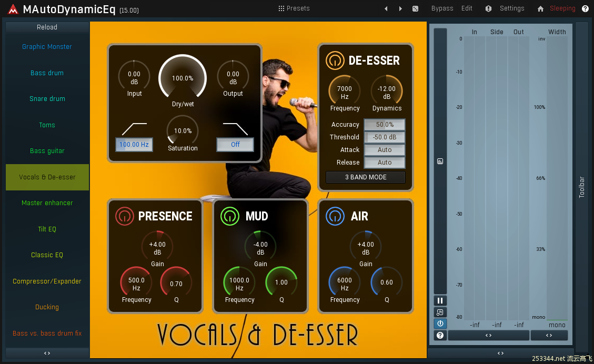Click the high-pass filter shape icon
The image size is (594, 364).
point(134,129)
